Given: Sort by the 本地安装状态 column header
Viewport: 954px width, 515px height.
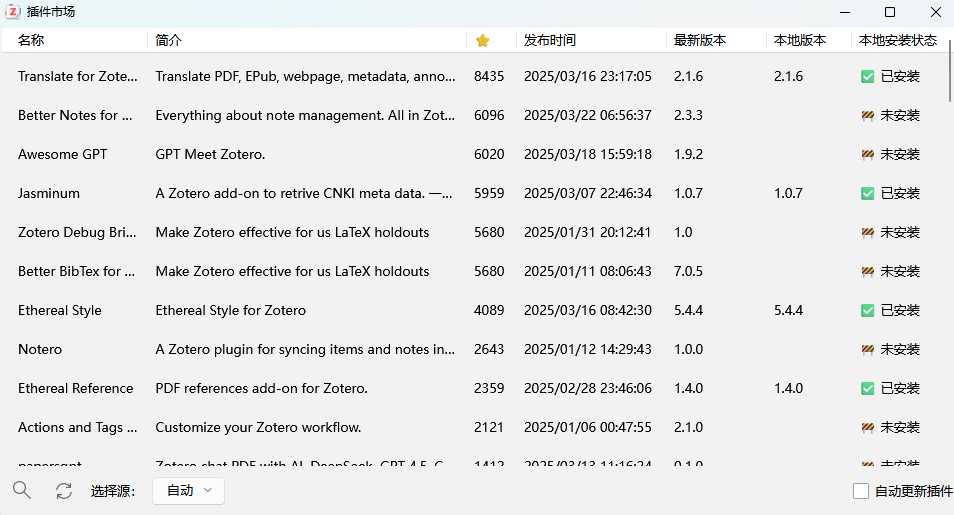Looking at the screenshot, I should coord(898,40).
